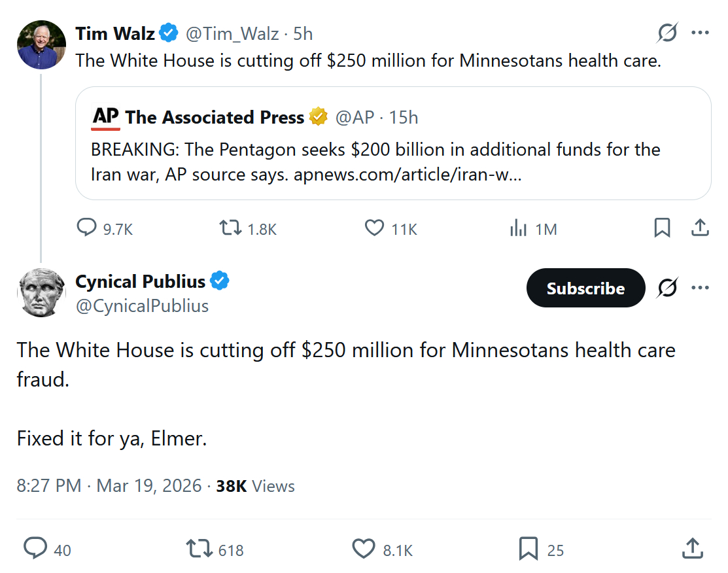Like Tim Walz's post
728x573 pixels.
(x=374, y=228)
